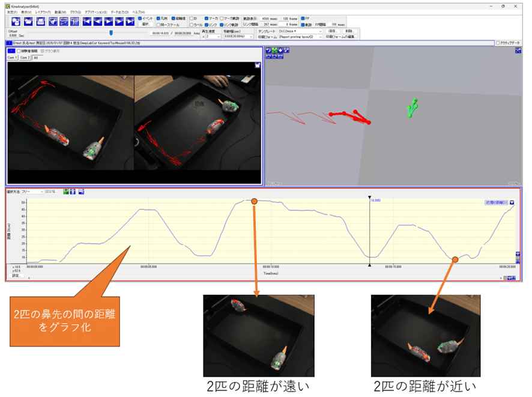Click the third blue icon in graph toolbar
Screen dimensions: 532x397
tap(82, 192)
